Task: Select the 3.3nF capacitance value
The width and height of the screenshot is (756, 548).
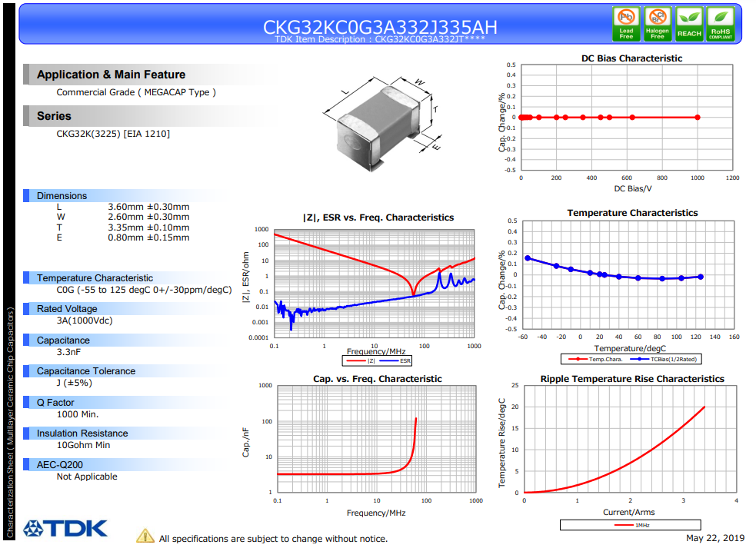Action: pos(68,352)
